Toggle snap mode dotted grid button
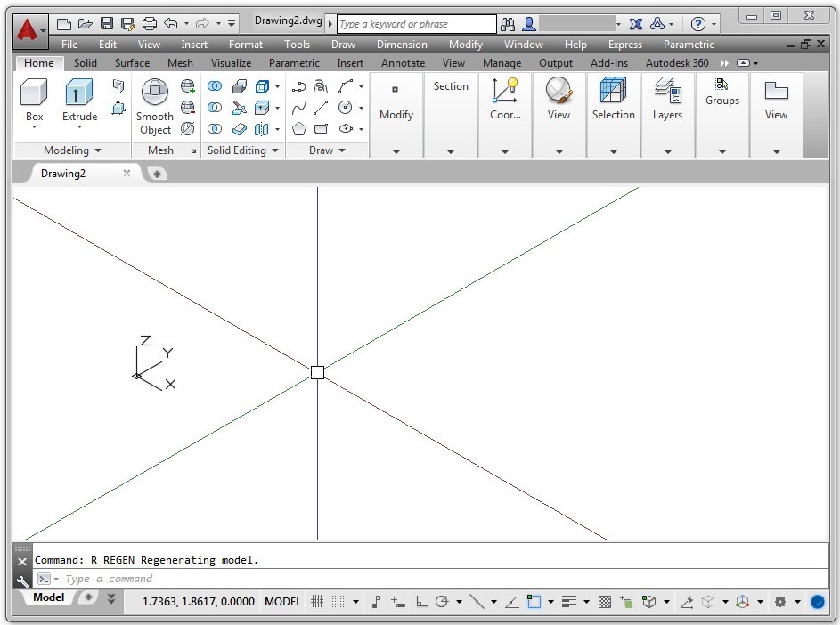 (x=338, y=602)
